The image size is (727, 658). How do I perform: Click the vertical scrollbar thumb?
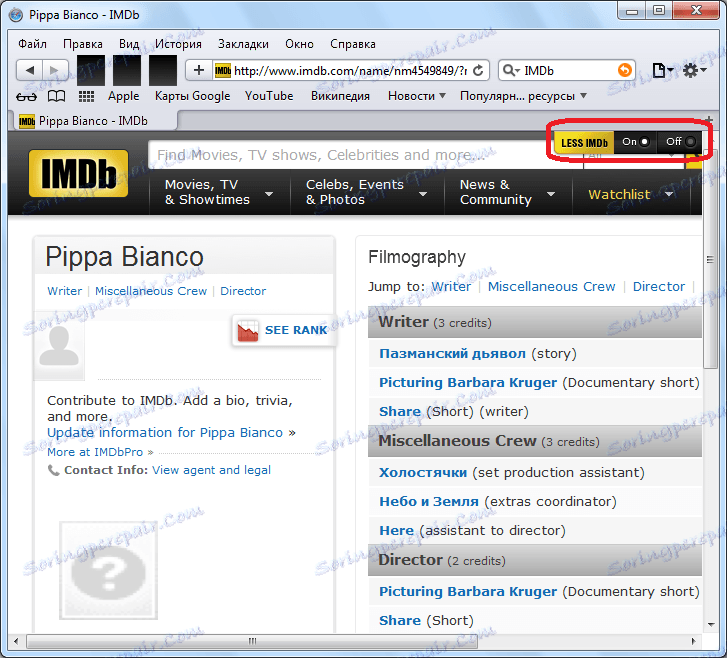(710, 260)
